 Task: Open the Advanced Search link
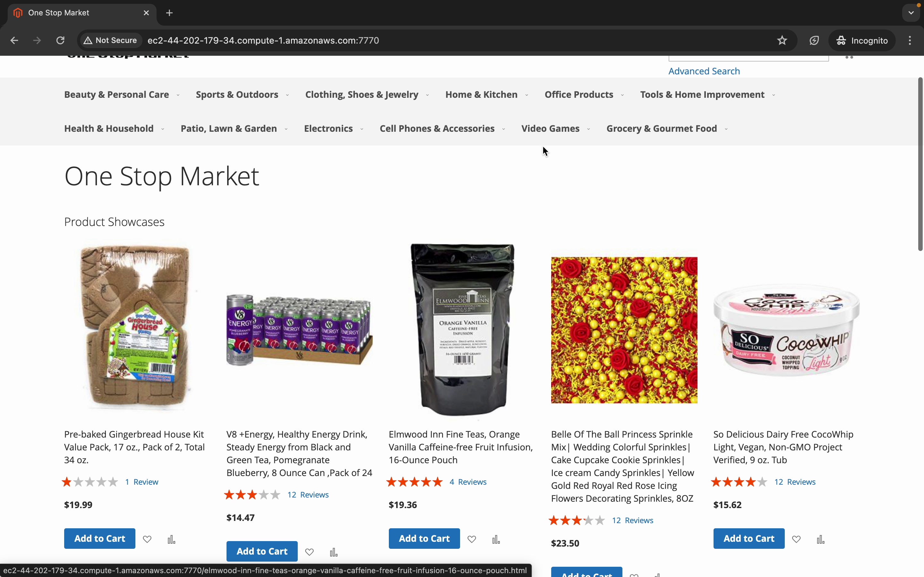(x=704, y=71)
